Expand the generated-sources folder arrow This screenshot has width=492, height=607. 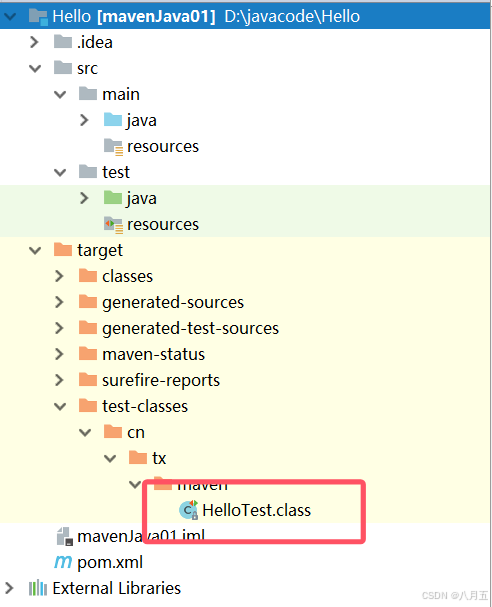(x=59, y=302)
